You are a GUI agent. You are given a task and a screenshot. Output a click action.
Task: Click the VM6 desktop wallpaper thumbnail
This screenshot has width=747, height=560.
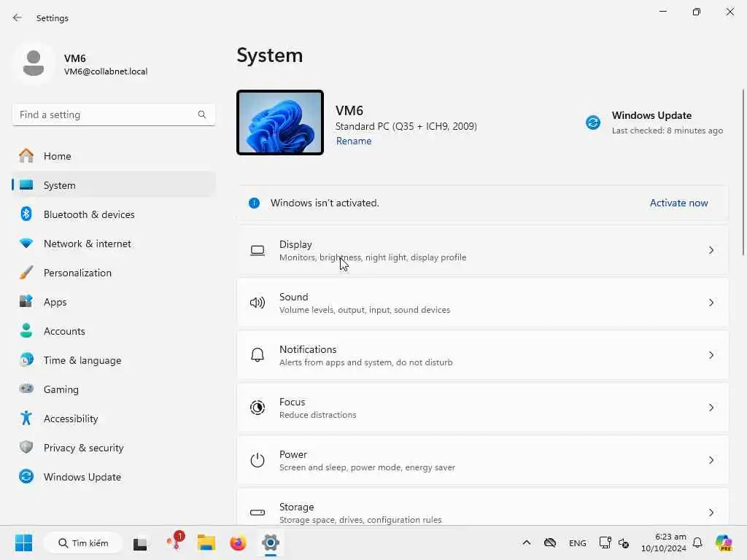coord(280,122)
